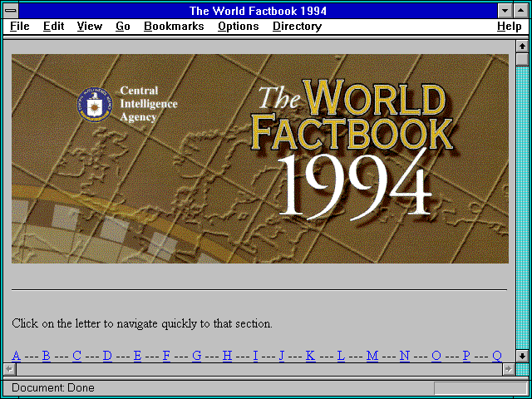Open the window control menu box
The width and height of the screenshot is (532, 399).
point(11,11)
